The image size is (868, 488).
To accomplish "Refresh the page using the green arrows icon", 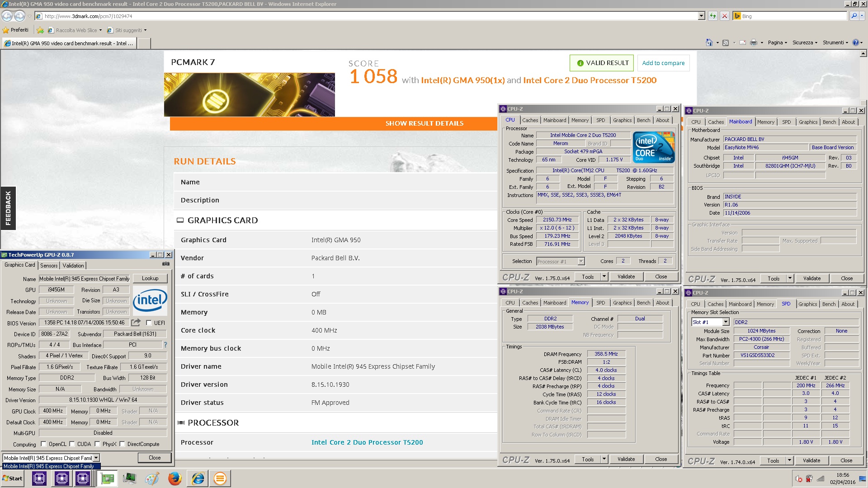I will point(713,16).
